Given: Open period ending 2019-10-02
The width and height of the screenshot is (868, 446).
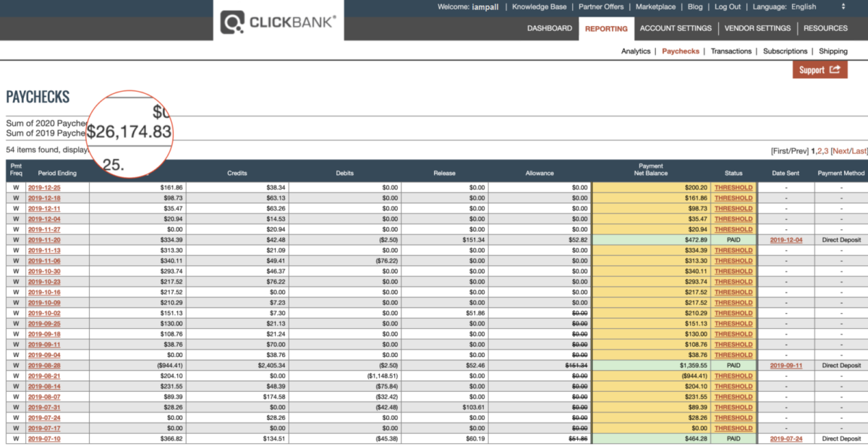Looking at the screenshot, I should click(x=44, y=313).
